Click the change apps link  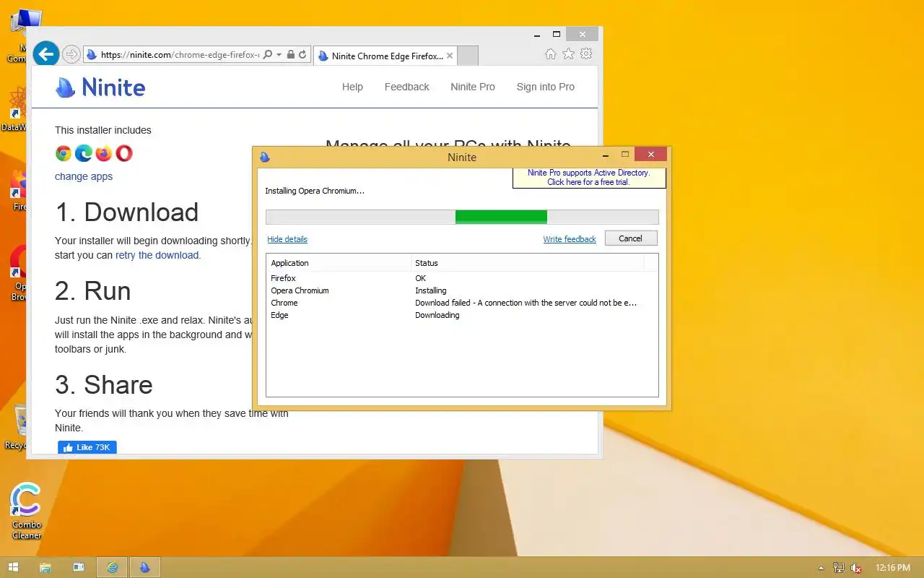(x=84, y=176)
